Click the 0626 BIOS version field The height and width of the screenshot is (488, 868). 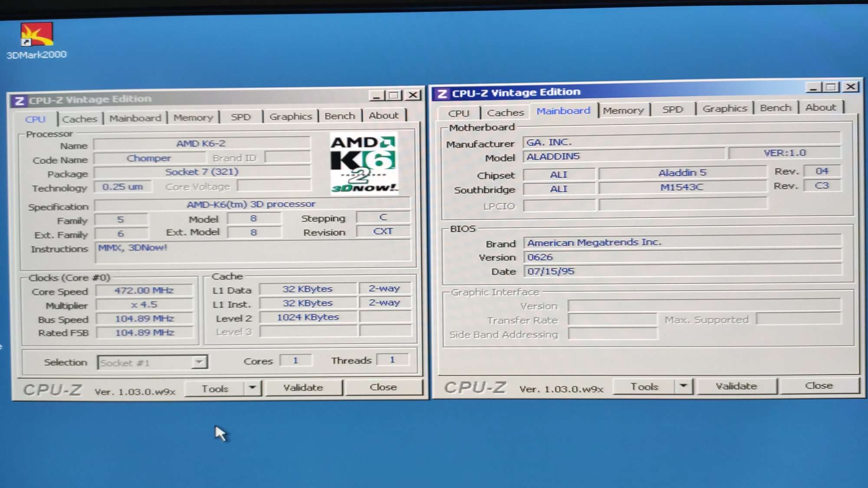pos(682,257)
